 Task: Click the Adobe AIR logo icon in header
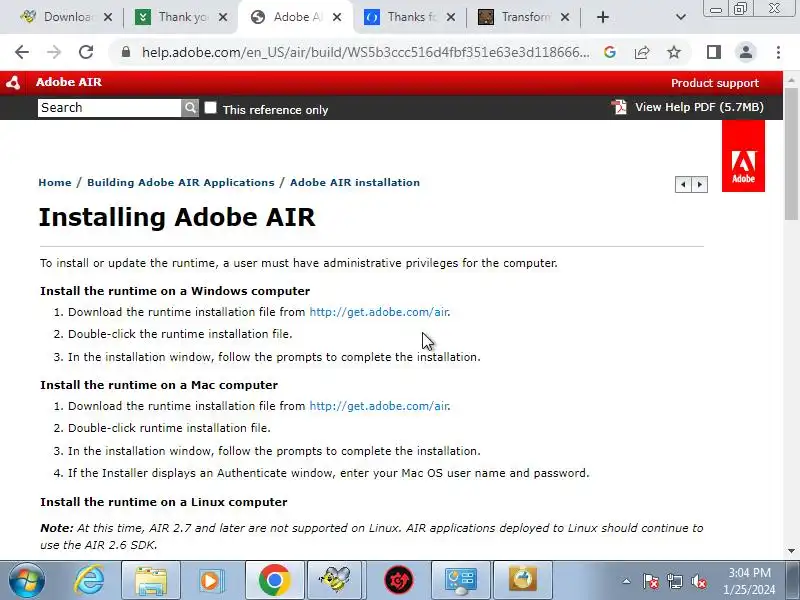click(13, 83)
